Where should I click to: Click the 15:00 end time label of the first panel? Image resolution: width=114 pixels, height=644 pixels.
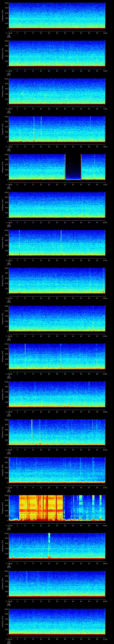point(105,33)
